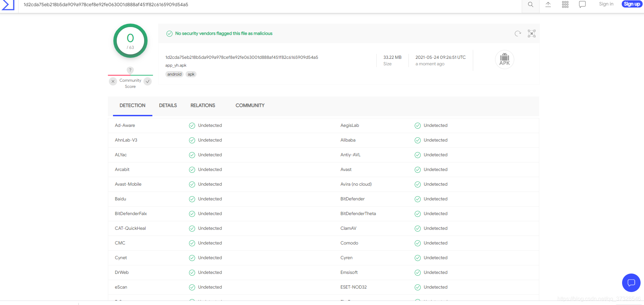This screenshot has height=305, width=644.
Task: Click the Avast undetected check icon
Action: pos(418,170)
